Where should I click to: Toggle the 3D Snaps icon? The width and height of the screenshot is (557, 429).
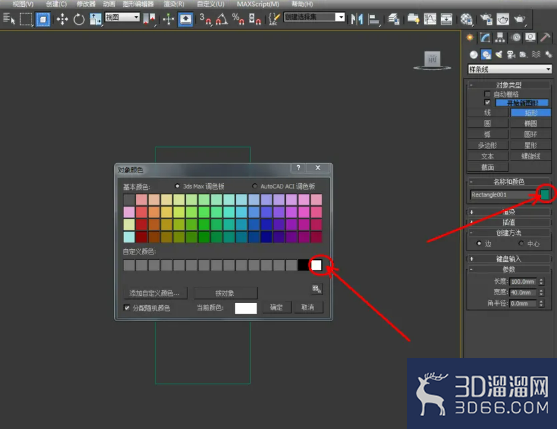click(205, 19)
